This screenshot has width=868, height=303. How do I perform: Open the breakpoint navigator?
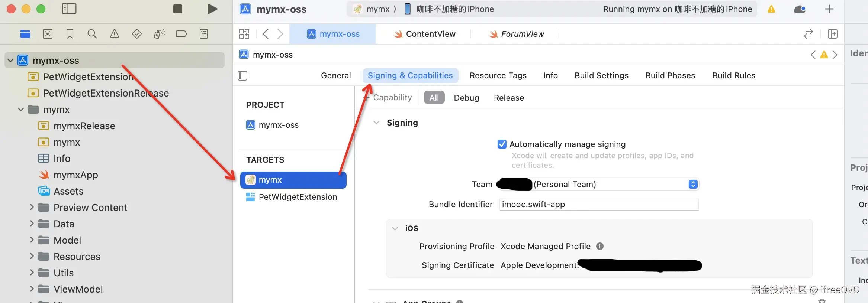pyautogui.click(x=181, y=34)
